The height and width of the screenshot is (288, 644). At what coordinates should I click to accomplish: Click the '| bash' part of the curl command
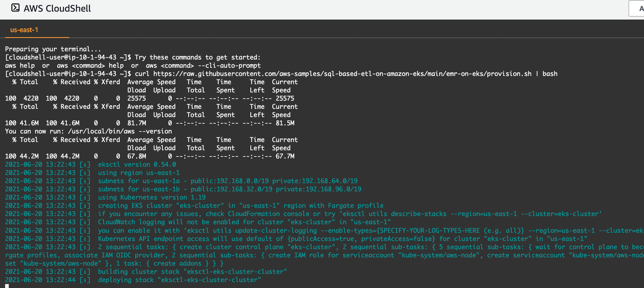coord(546,74)
